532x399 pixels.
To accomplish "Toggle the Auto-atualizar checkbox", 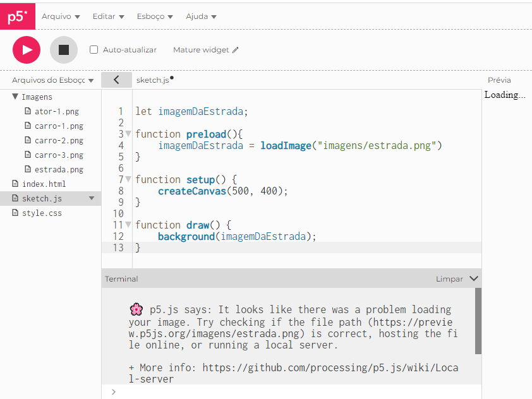I will [x=94, y=50].
